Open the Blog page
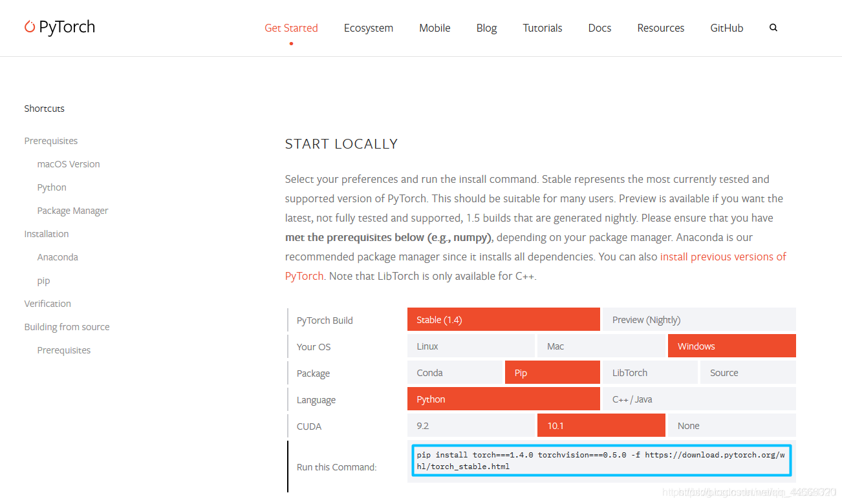This screenshot has height=504, width=842. 486,28
